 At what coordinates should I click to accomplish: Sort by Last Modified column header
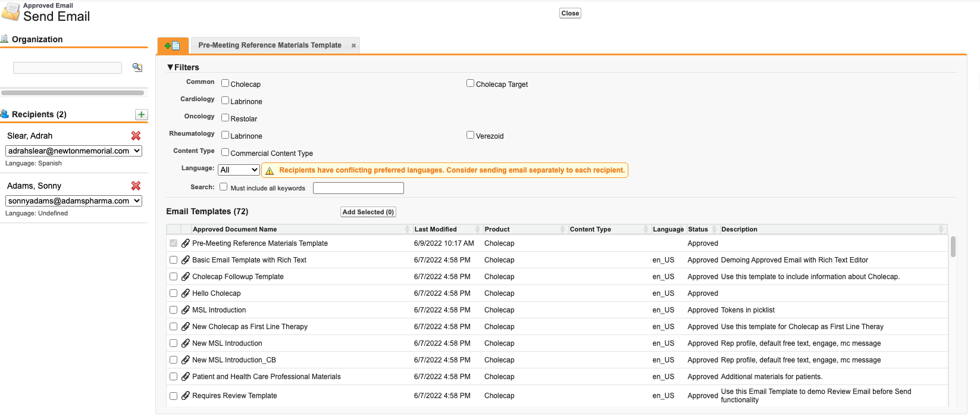click(436, 229)
